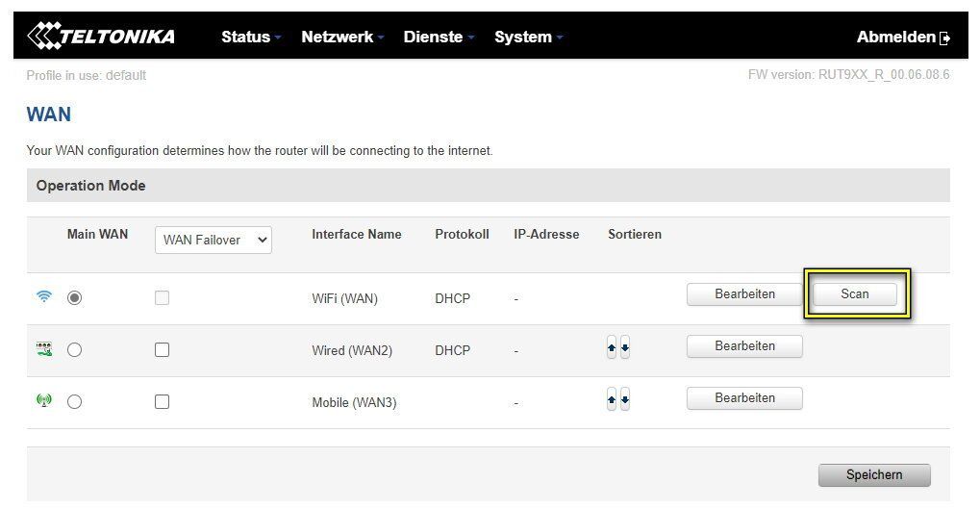This screenshot has height=509, width=980.
Task: Click Scan for WiFi (WAN)
Action: [x=854, y=294]
